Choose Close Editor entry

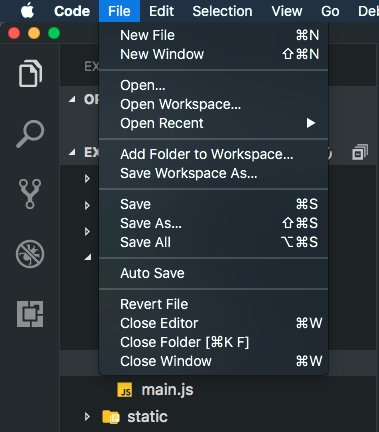[214, 323]
